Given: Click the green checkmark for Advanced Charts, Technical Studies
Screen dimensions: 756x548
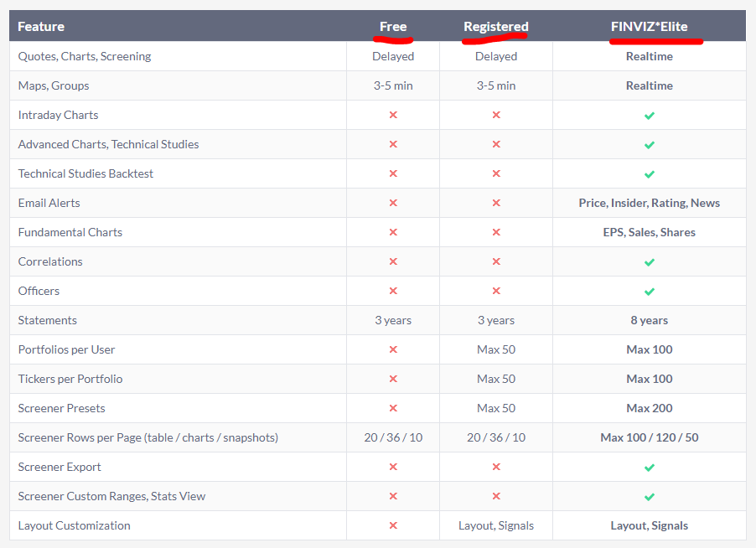Looking at the screenshot, I should pos(650,145).
